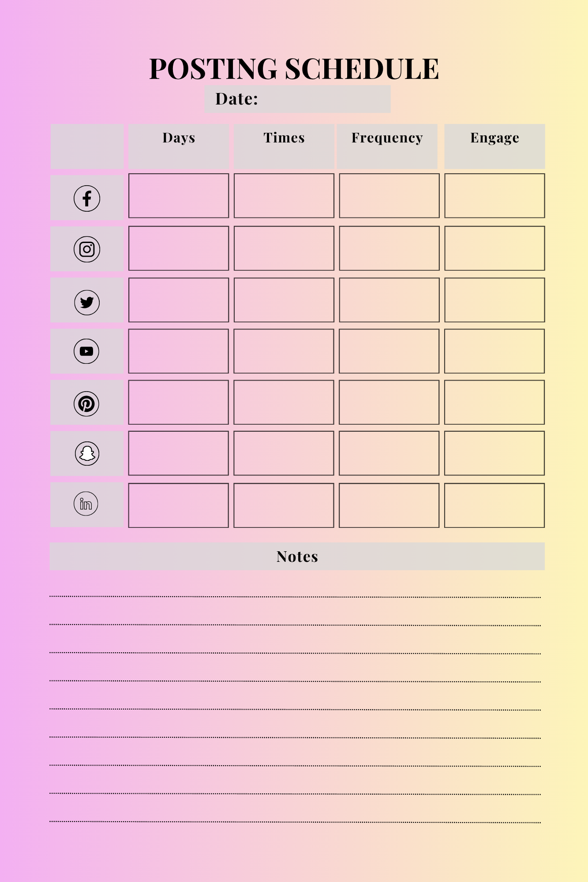Click the Facebook icon

[x=87, y=198]
